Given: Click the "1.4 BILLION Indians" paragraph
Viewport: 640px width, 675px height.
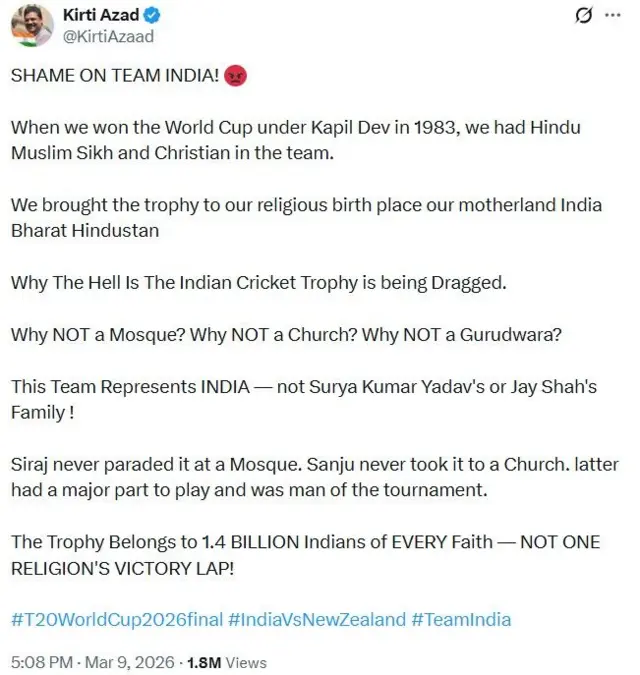Looking at the screenshot, I should click(x=305, y=554).
